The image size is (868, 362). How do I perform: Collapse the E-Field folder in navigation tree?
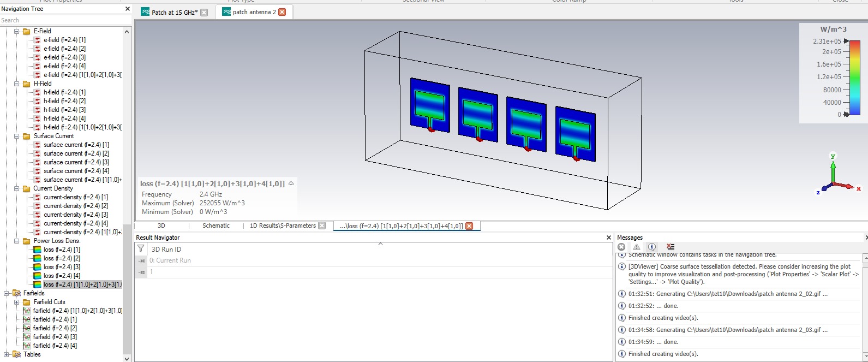click(17, 31)
